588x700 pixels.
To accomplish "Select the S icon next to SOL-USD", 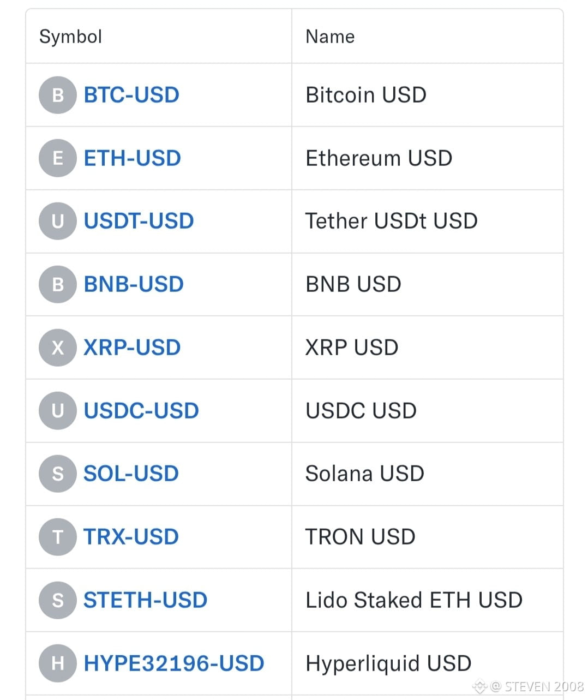I will 57,474.
